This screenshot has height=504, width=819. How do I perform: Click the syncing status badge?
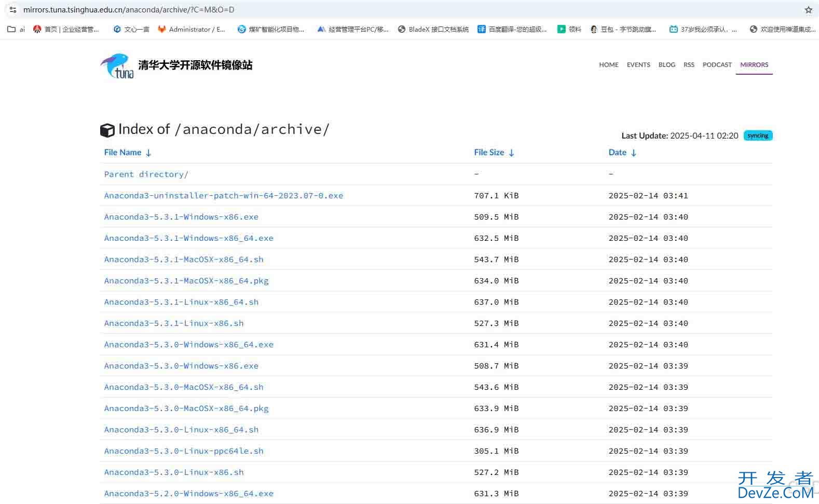point(758,135)
